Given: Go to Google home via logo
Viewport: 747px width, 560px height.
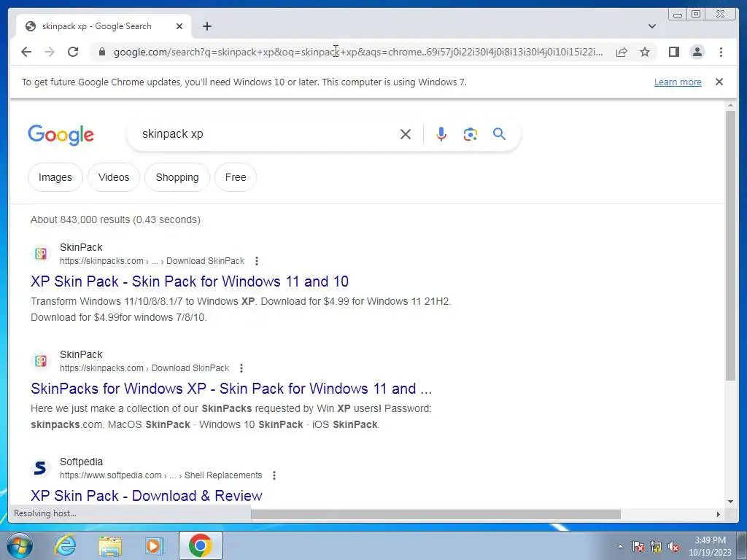Looking at the screenshot, I should [x=61, y=135].
